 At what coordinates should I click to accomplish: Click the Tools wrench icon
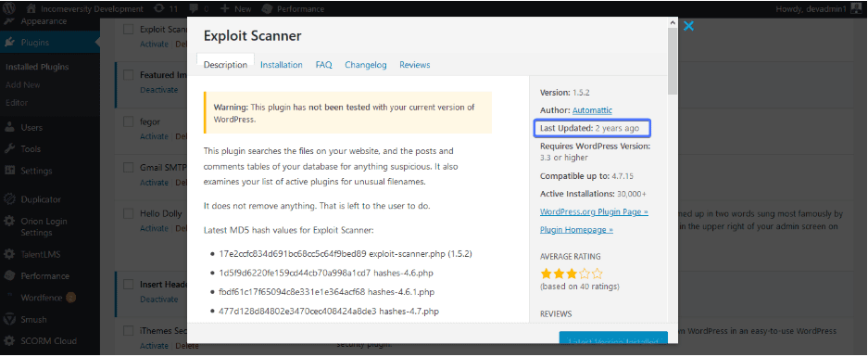[9, 148]
